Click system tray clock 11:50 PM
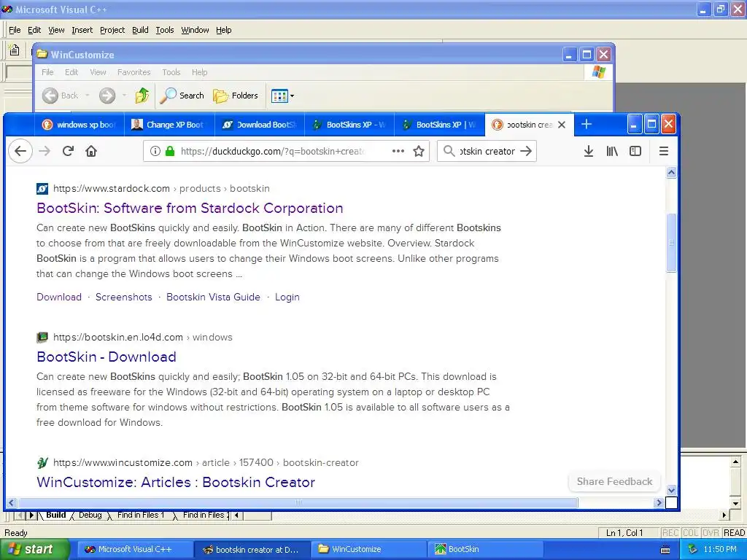The image size is (747, 560). (x=720, y=550)
